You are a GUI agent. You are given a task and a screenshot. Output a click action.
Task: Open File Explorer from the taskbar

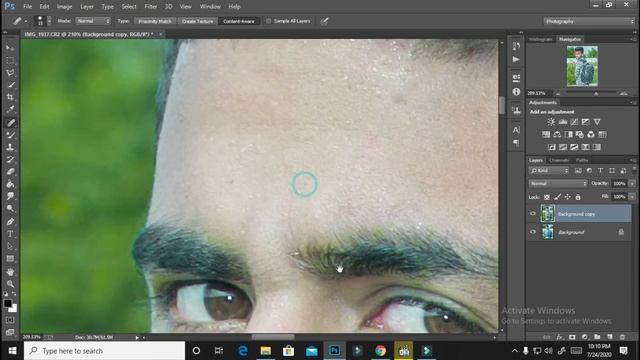pyautogui.click(x=266, y=351)
